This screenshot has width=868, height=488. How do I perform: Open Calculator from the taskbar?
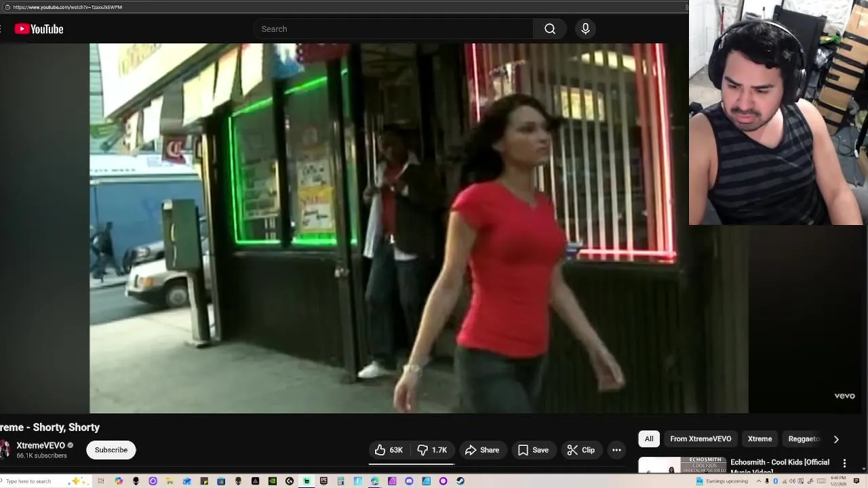pos(341,481)
